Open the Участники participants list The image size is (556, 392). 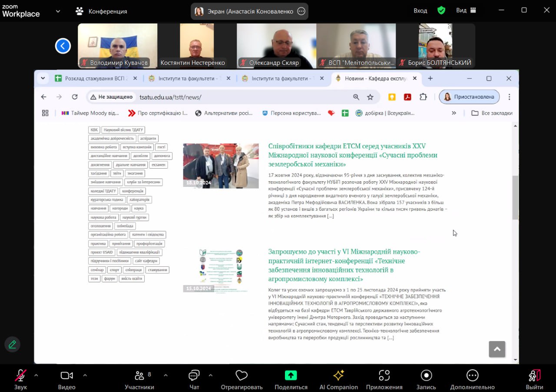pyautogui.click(x=139, y=376)
